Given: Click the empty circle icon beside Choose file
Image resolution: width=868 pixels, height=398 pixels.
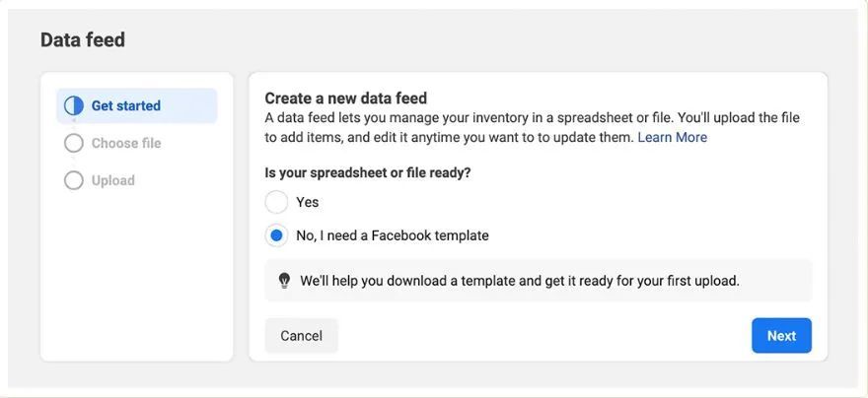Looking at the screenshot, I should (x=74, y=143).
